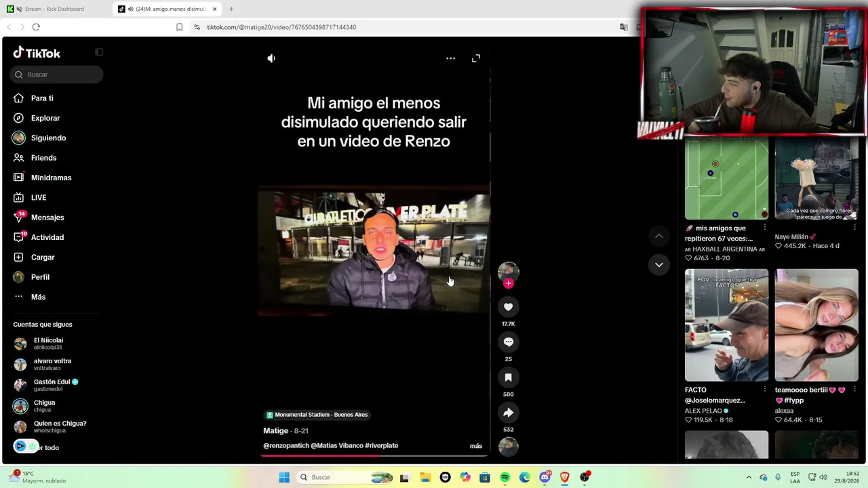Open Spotify from the taskbar
This screenshot has width=868, height=488.
point(505,477)
